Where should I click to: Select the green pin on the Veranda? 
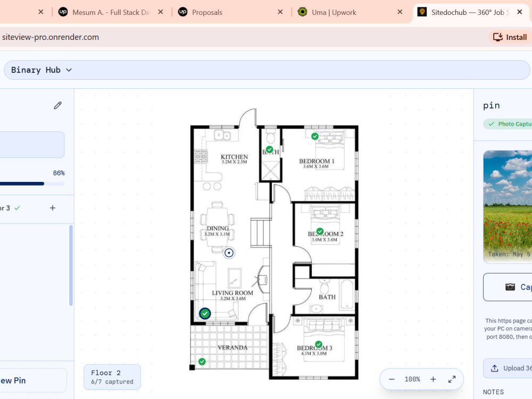pos(202,362)
